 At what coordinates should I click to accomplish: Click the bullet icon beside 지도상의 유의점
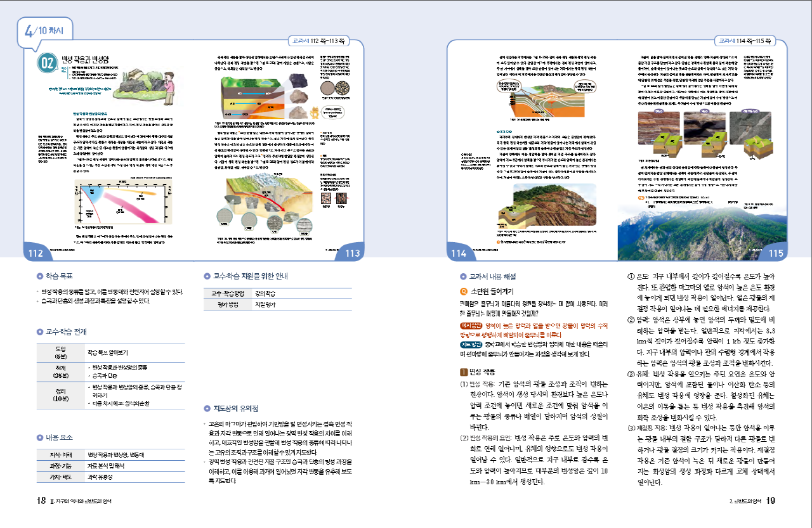coord(208,408)
